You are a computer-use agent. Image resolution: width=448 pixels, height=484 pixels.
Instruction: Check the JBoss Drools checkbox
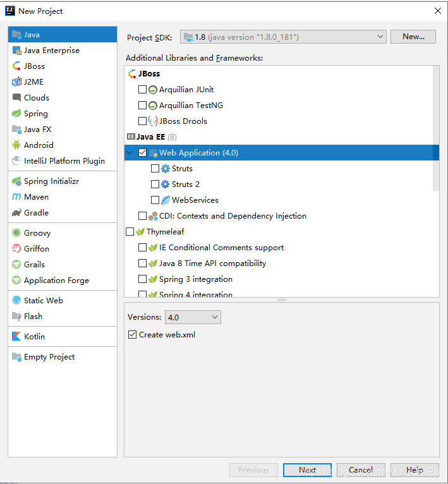(142, 121)
